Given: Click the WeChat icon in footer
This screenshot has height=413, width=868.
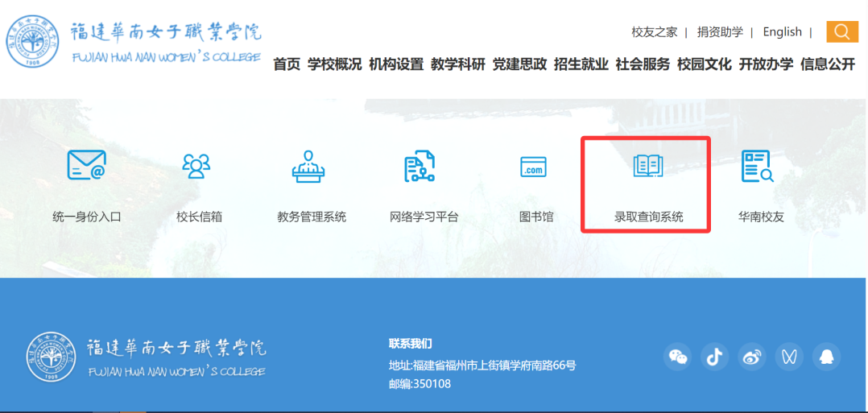Looking at the screenshot, I should tap(678, 357).
